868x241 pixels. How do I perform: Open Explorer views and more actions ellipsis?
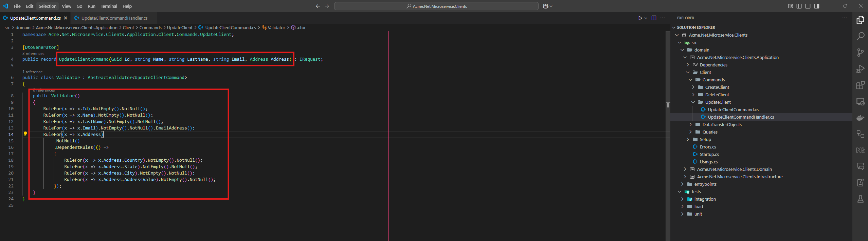click(x=845, y=18)
